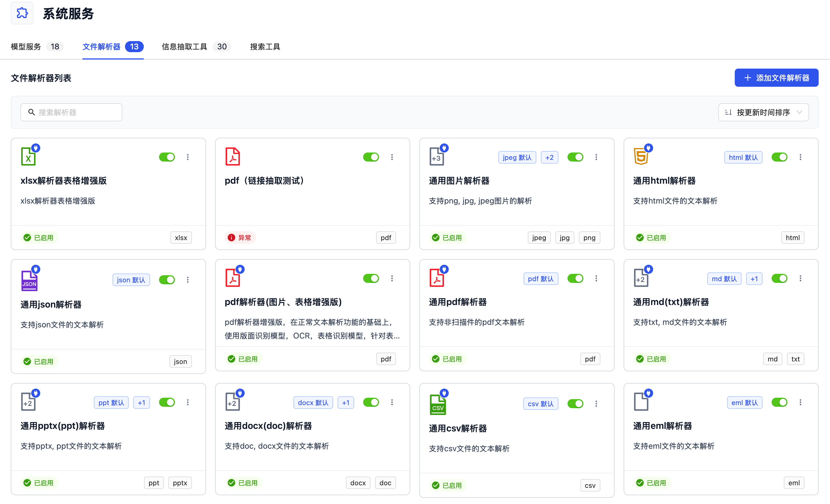Image resolution: width=830 pixels, height=504 pixels.
Task: Open the 按更新时间排序 sort dropdown
Action: (763, 112)
